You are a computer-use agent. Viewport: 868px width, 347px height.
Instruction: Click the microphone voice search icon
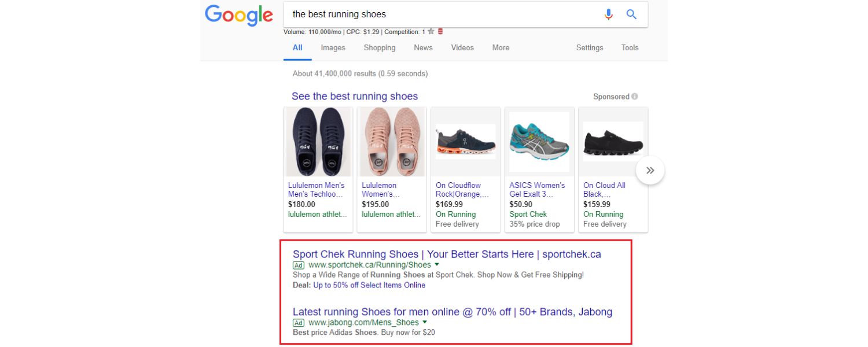coord(608,14)
